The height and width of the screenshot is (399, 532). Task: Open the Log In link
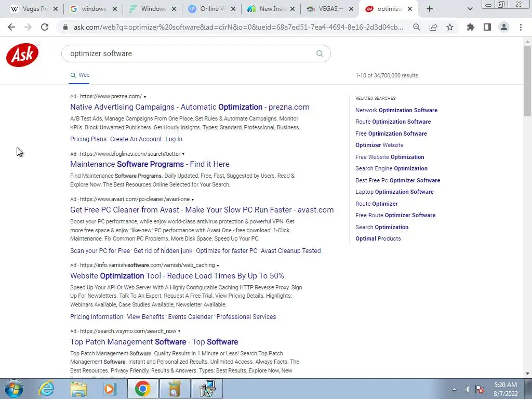pos(174,139)
